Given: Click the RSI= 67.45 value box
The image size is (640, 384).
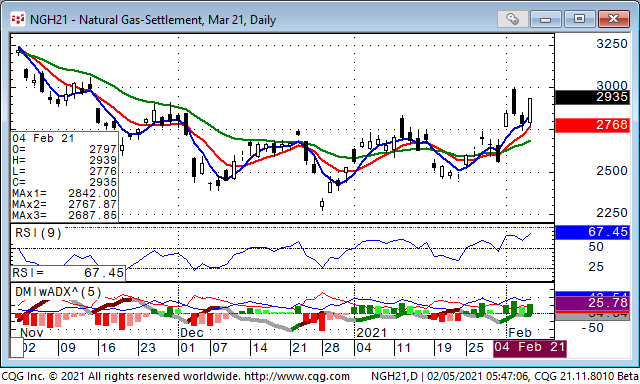Looking at the screenshot, I should [x=68, y=273].
